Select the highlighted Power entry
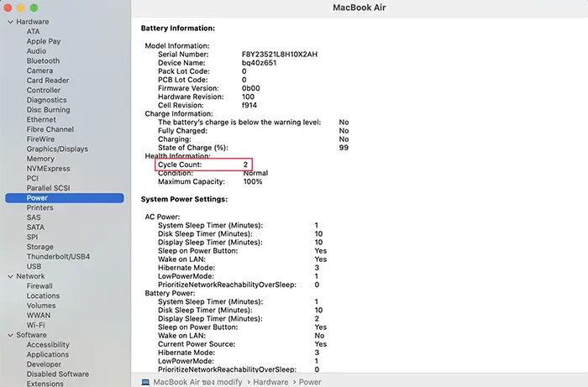 click(65, 198)
